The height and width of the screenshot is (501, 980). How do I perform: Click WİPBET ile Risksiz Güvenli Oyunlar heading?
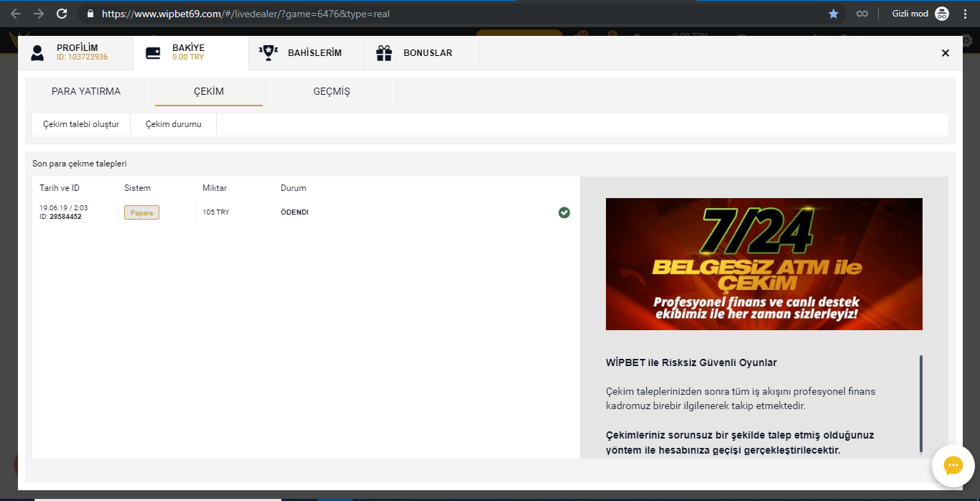click(x=691, y=362)
